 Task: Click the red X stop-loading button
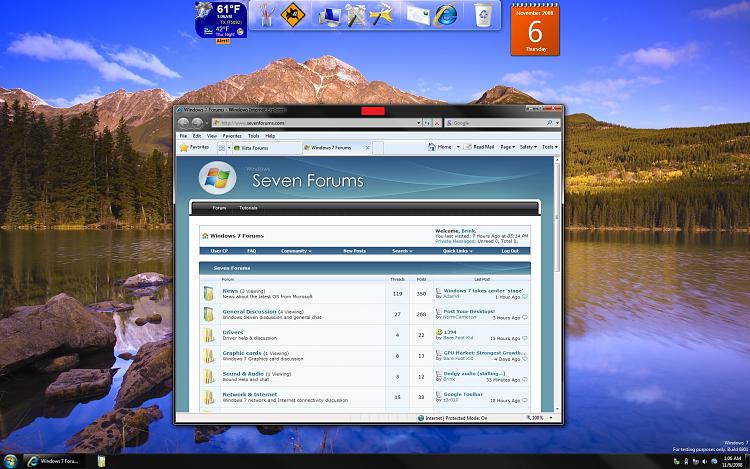(437, 123)
